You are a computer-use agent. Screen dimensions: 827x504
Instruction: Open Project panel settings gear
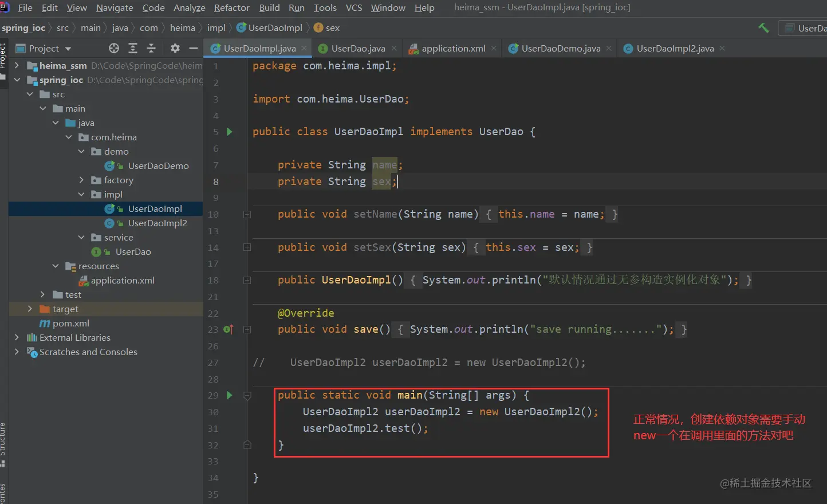pos(175,48)
